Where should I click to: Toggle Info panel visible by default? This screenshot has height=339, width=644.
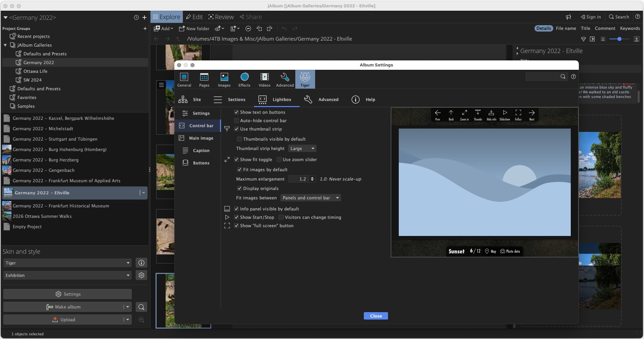tap(237, 209)
